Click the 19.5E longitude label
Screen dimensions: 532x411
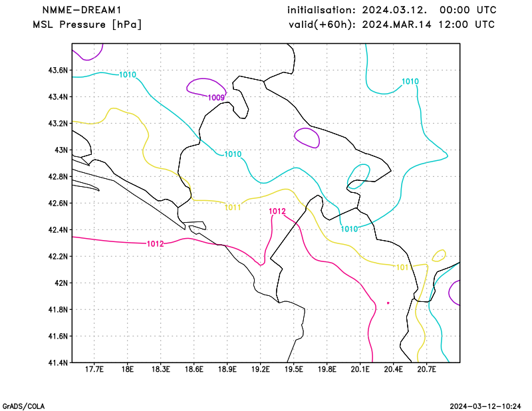[x=293, y=369]
